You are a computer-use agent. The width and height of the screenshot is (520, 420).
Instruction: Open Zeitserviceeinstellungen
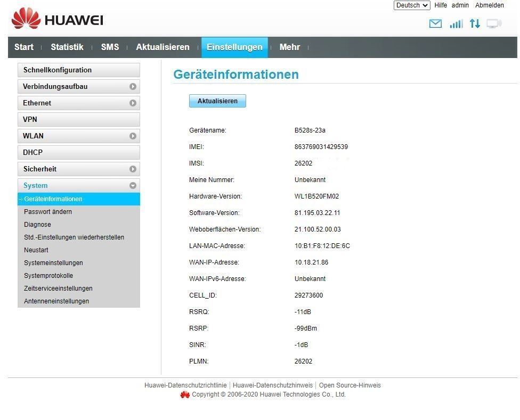coord(58,288)
